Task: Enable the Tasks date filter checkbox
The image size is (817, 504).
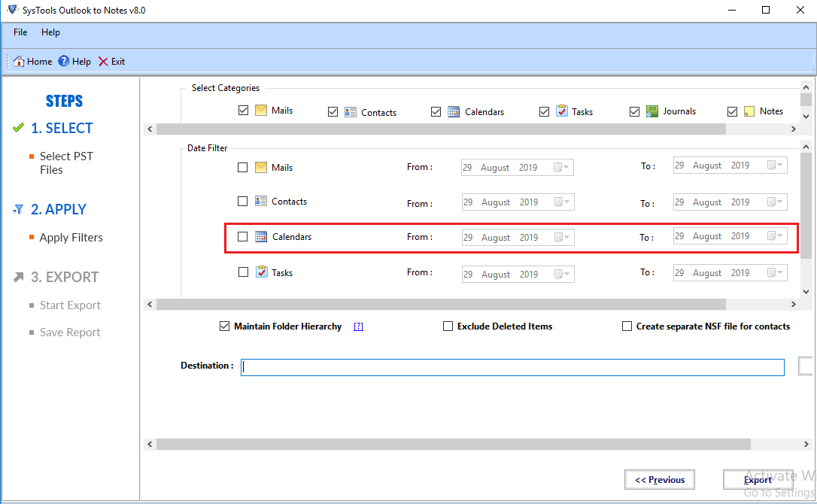Action: 243,272
